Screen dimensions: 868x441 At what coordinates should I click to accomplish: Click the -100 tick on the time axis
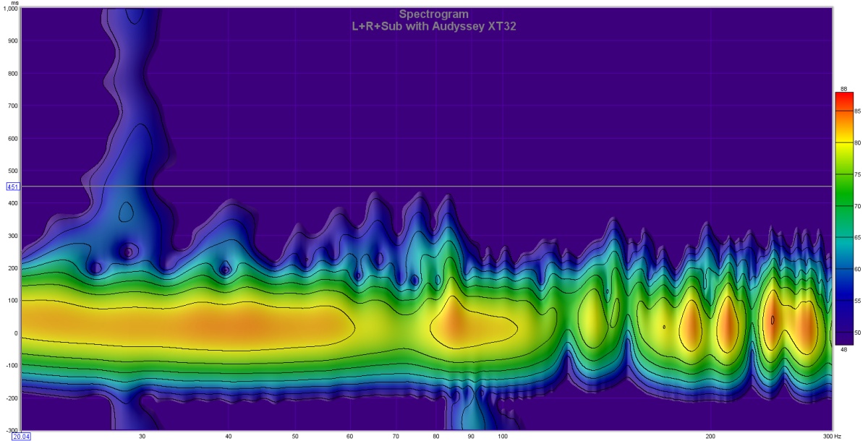click(11, 366)
